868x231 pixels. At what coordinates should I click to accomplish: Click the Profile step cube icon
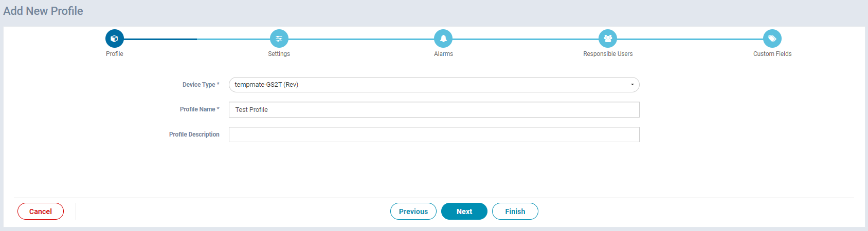coord(115,38)
